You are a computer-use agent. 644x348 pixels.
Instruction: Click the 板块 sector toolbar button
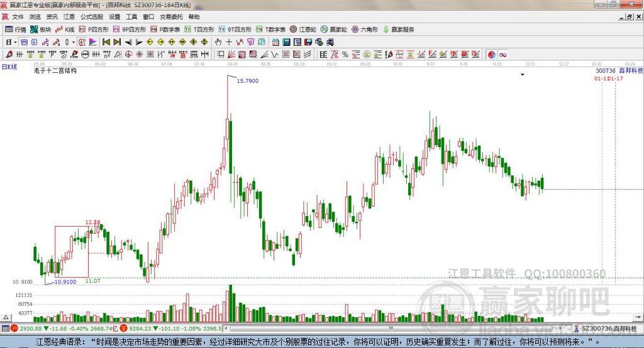tap(41, 30)
